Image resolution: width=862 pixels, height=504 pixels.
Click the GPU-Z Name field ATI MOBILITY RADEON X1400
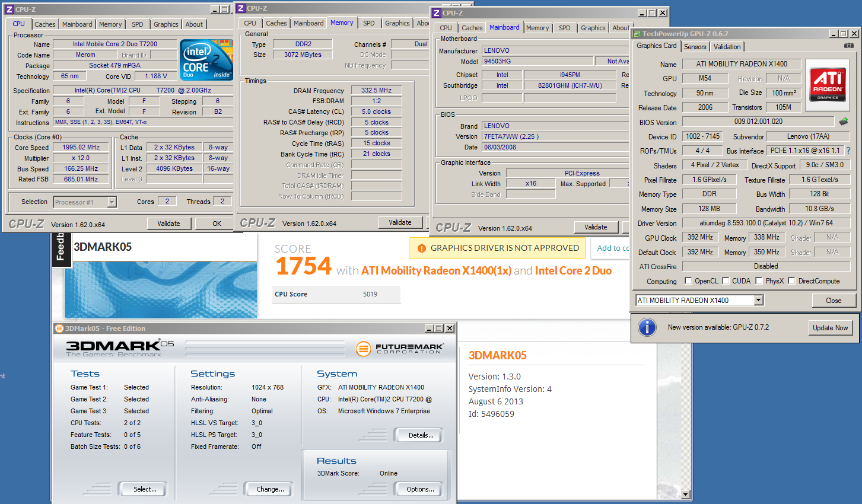pyautogui.click(x=742, y=64)
